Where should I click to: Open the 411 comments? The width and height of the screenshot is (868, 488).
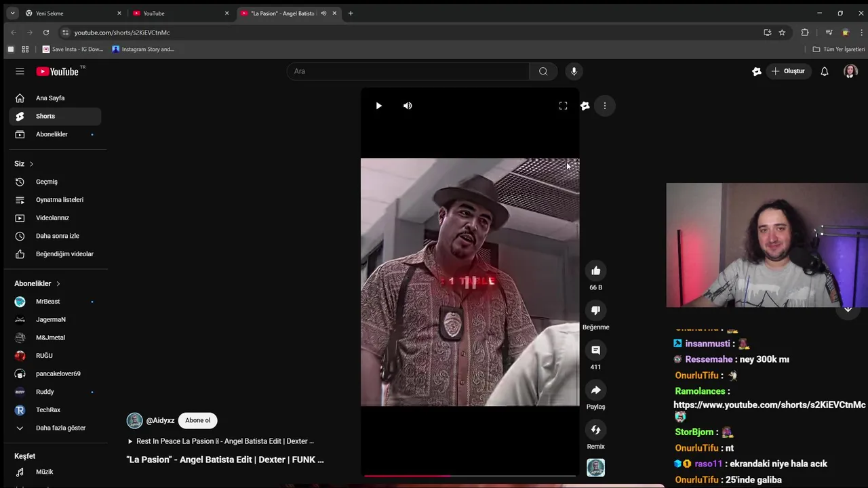pyautogui.click(x=595, y=350)
